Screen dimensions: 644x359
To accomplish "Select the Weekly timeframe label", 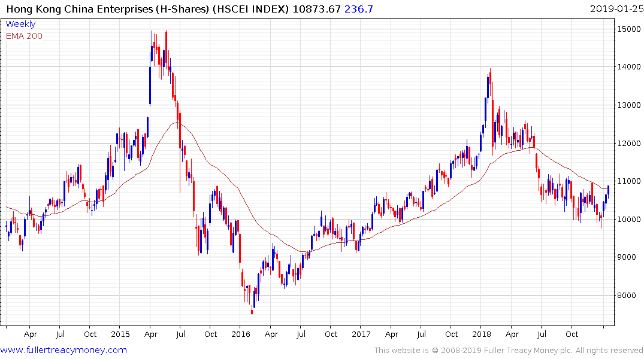I will (x=20, y=25).
